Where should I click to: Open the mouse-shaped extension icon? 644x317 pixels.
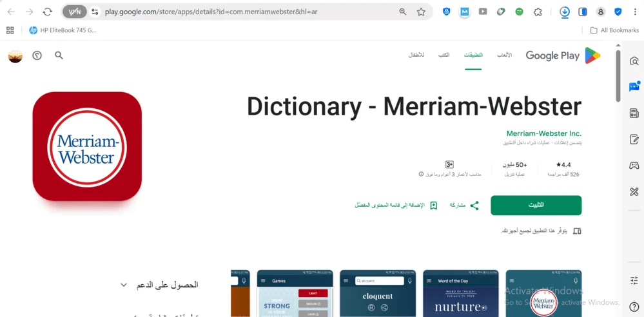pyautogui.click(x=501, y=12)
